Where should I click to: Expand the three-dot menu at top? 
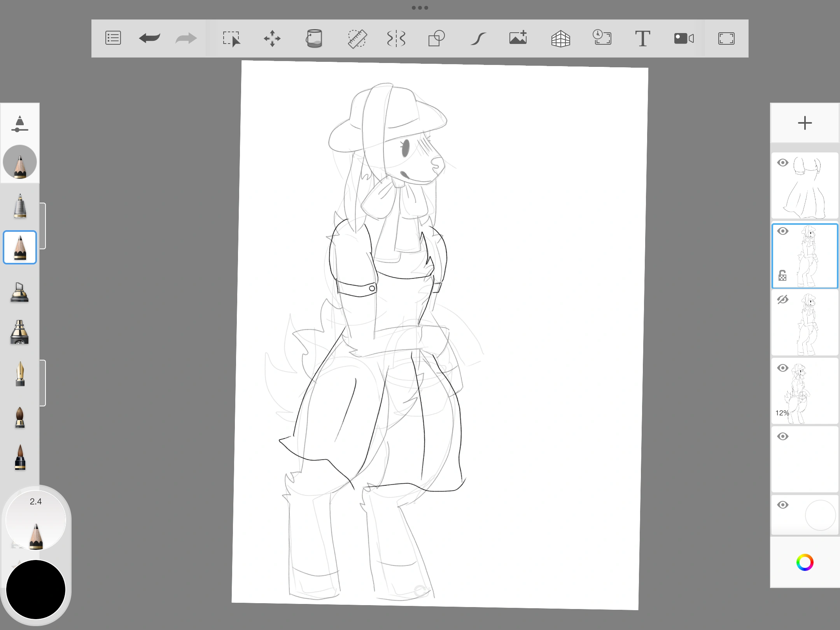point(420,8)
